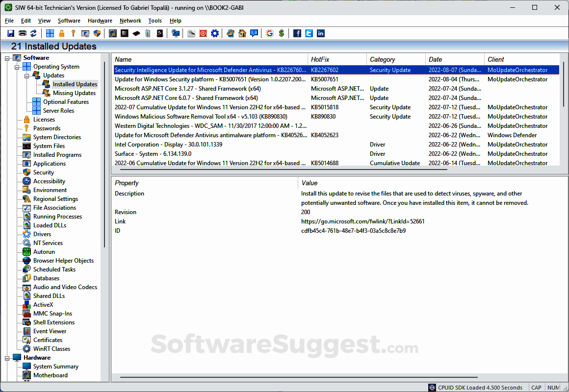Open the Licenses padlock icon

click(x=62, y=33)
